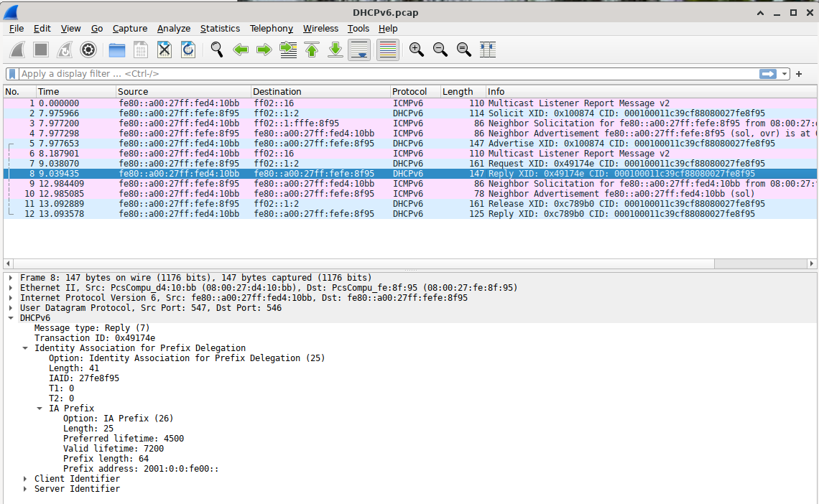The height and width of the screenshot is (504, 819).
Task: Open the display filter bookmarks dropdown
Action: click(11, 73)
